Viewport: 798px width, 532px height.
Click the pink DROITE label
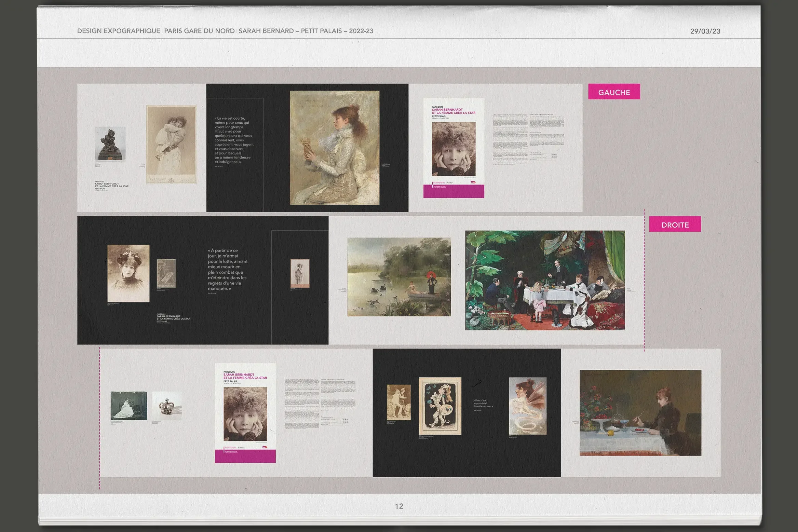[x=675, y=224]
